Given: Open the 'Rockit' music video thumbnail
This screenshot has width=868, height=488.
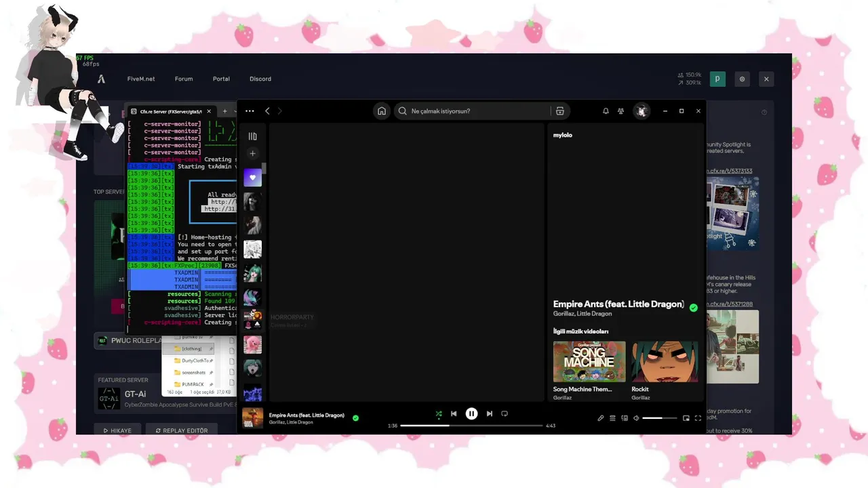Looking at the screenshot, I should click(665, 362).
